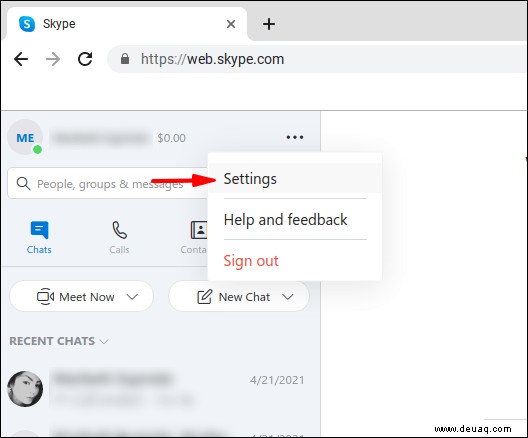Image resolution: width=528 pixels, height=438 pixels.
Task: Switch to the Chats tab
Action: [39, 237]
